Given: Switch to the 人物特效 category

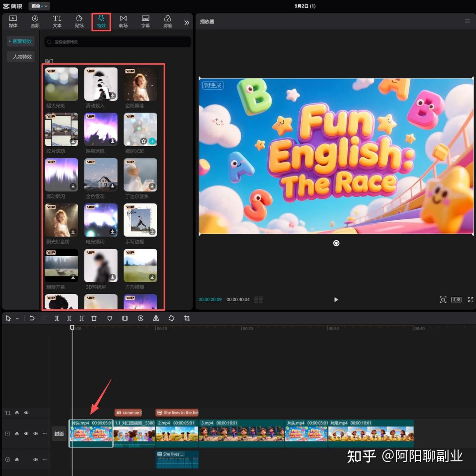Looking at the screenshot, I should 22,57.
